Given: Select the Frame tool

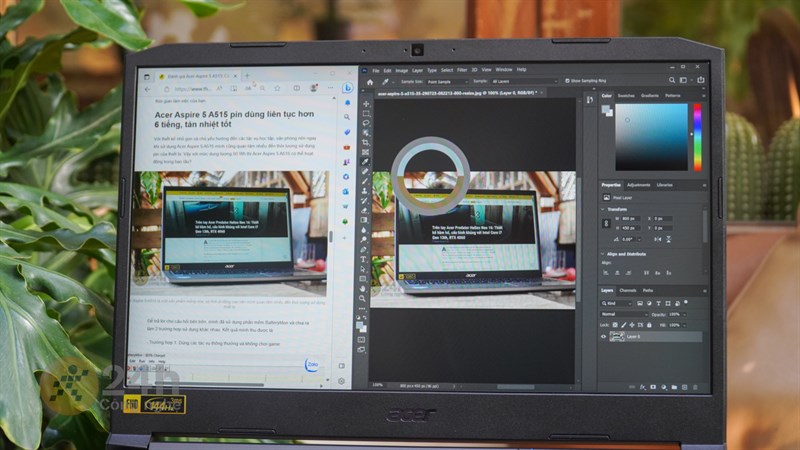Looking at the screenshot, I should (365, 152).
